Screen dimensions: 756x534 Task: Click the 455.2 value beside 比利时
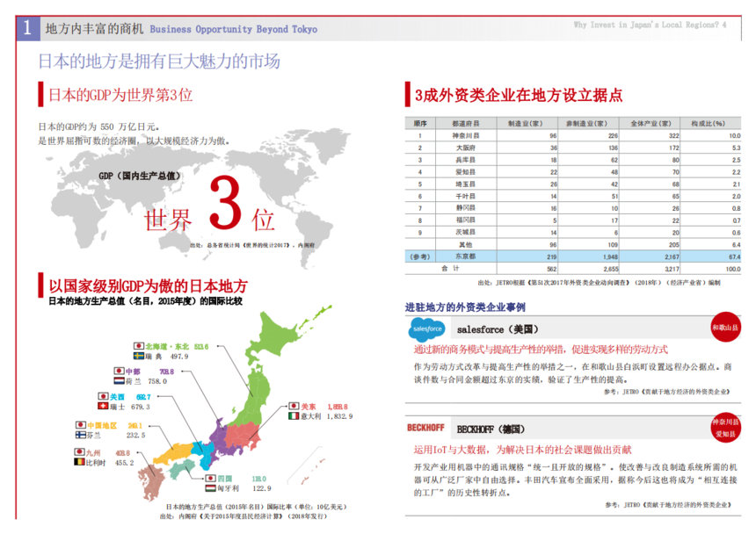[125, 463]
